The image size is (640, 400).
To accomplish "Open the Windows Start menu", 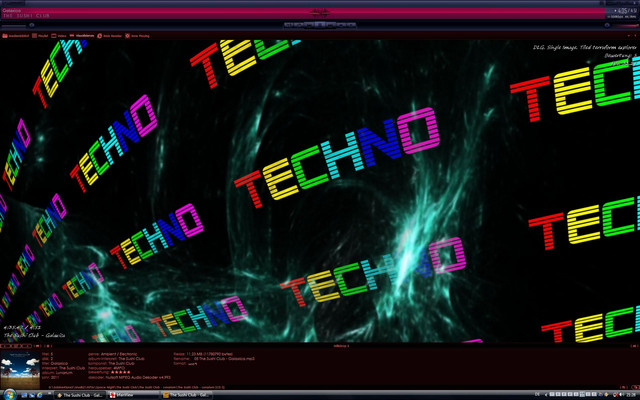I will (9, 395).
